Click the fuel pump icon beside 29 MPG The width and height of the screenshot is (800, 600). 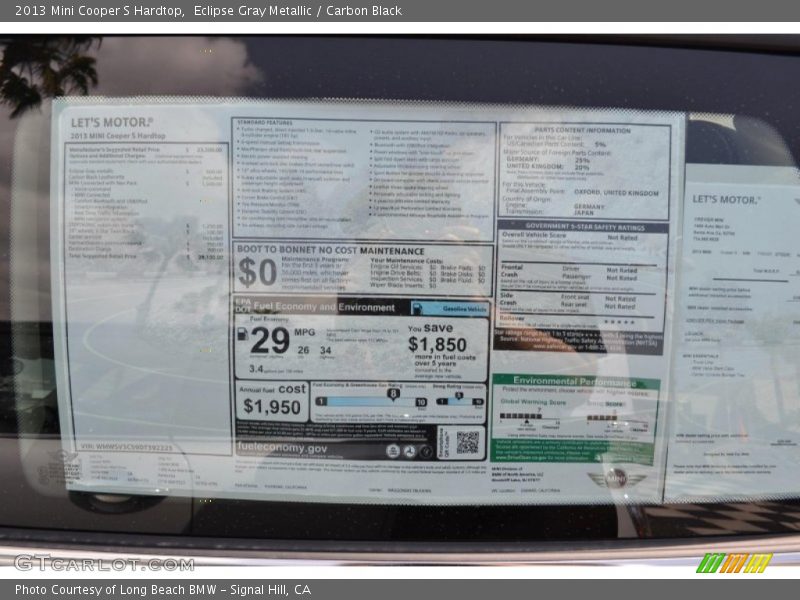point(241,334)
